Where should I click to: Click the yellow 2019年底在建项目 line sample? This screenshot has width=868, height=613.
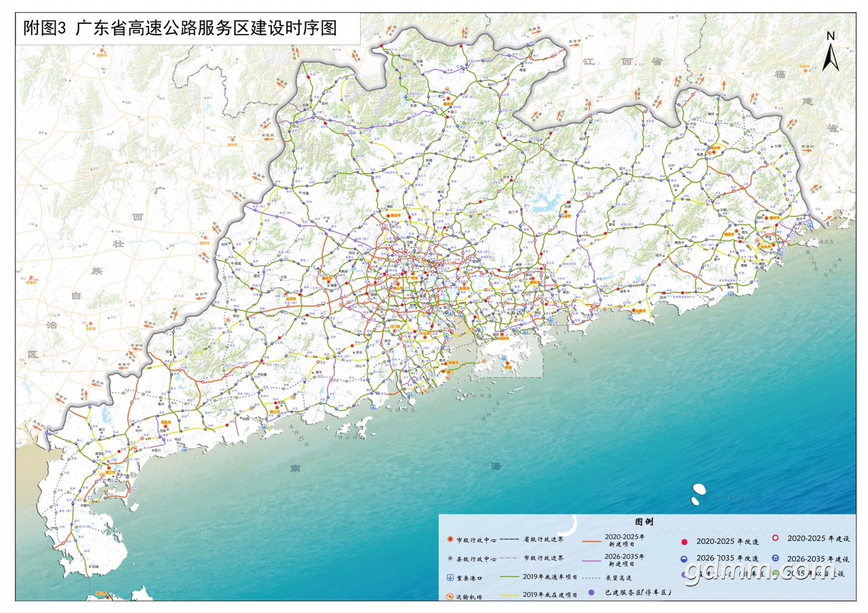click(x=509, y=595)
